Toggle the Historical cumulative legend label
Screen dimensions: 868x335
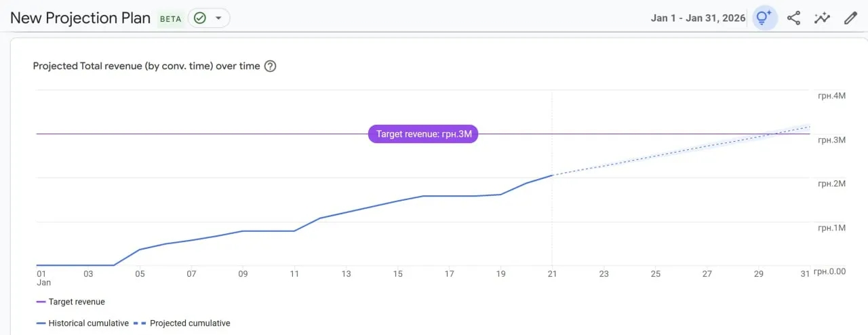tap(88, 323)
